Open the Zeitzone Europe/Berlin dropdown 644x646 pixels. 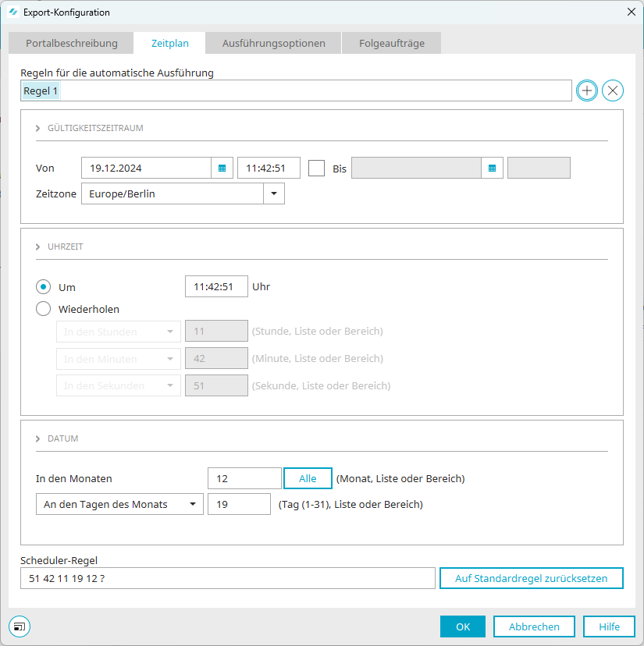click(273, 193)
